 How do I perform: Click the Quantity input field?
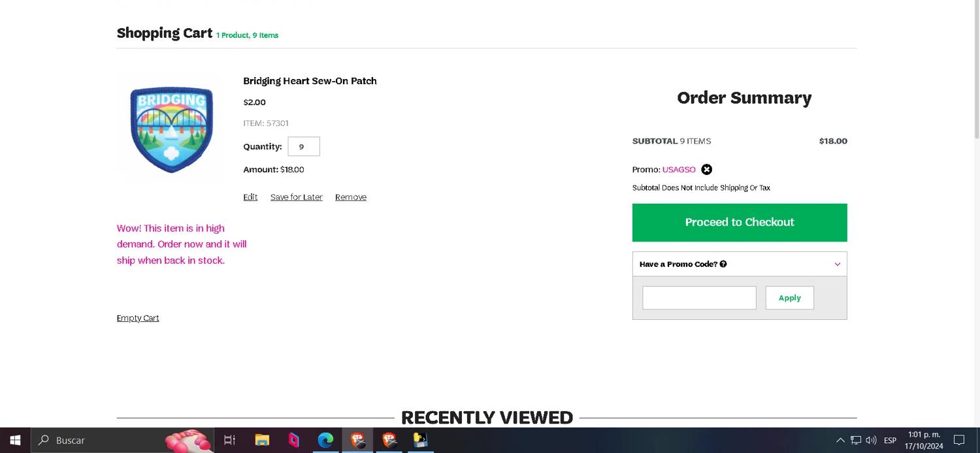304,147
